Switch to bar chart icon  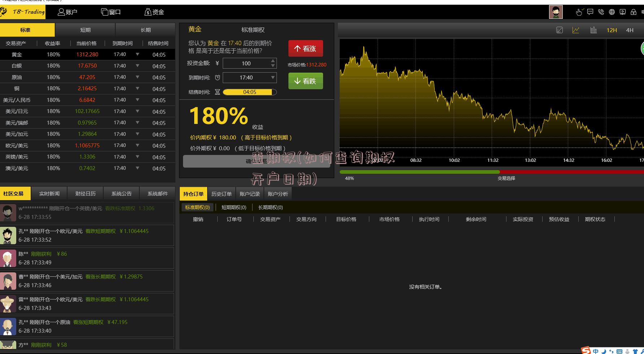593,30
